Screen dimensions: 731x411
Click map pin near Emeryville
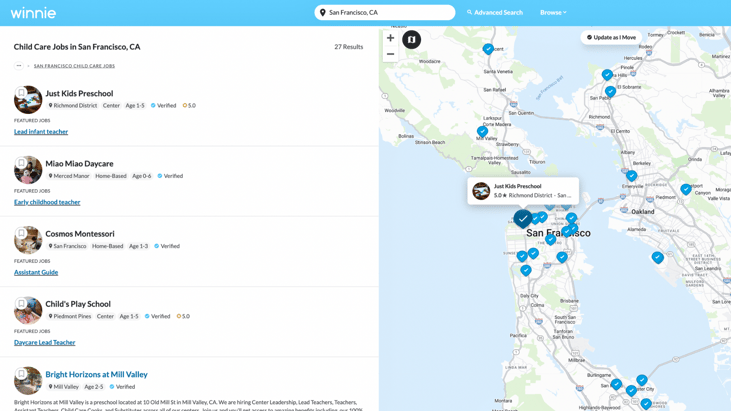click(x=632, y=176)
